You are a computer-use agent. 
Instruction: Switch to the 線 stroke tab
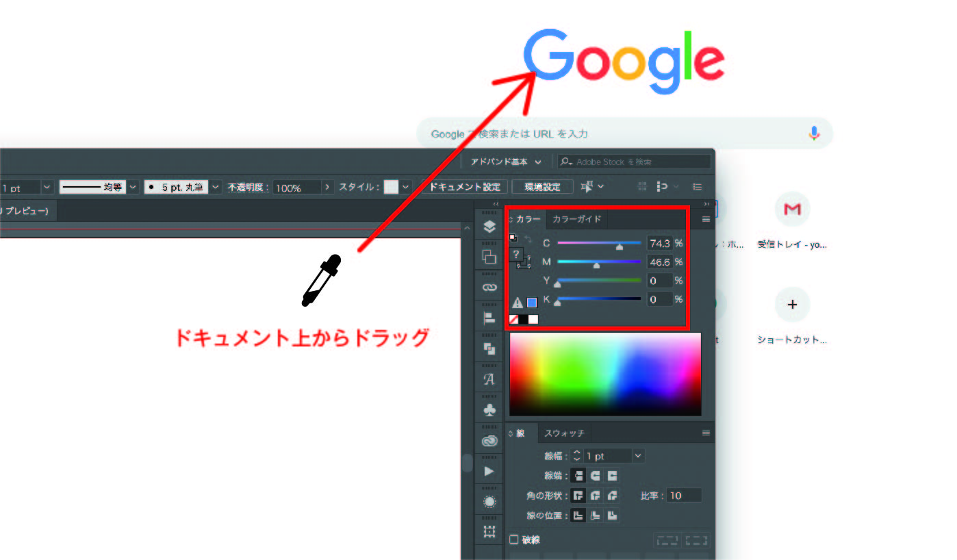click(x=520, y=433)
